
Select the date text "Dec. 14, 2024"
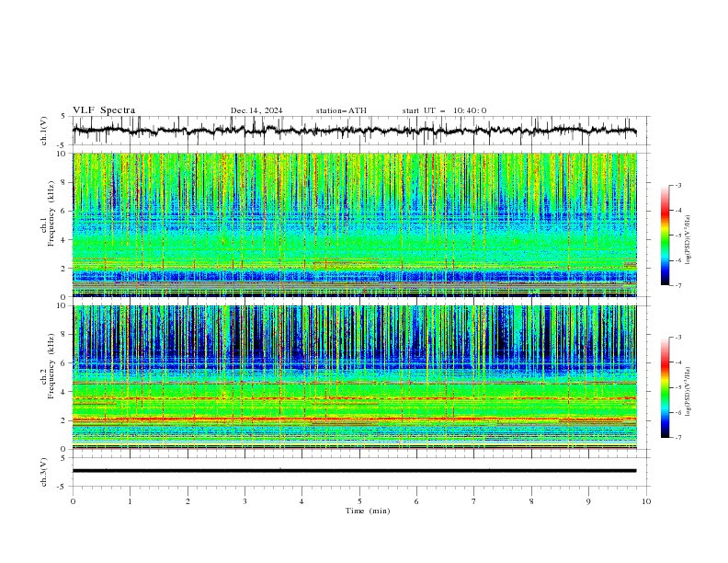pyautogui.click(x=256, y=110)
